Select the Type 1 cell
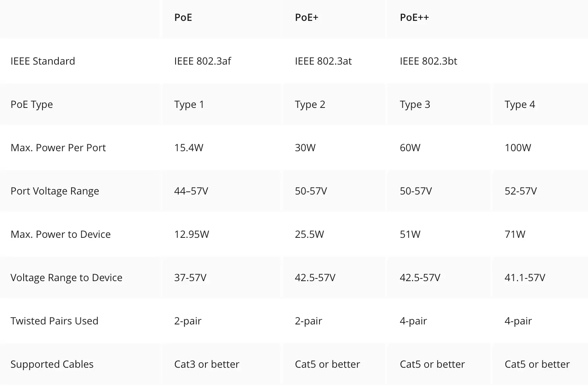Viewport: 588px width, 389px height. point(189,104)
